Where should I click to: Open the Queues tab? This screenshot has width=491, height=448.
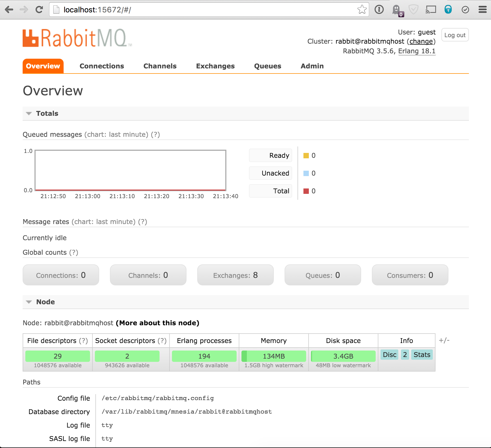[268, 66]
